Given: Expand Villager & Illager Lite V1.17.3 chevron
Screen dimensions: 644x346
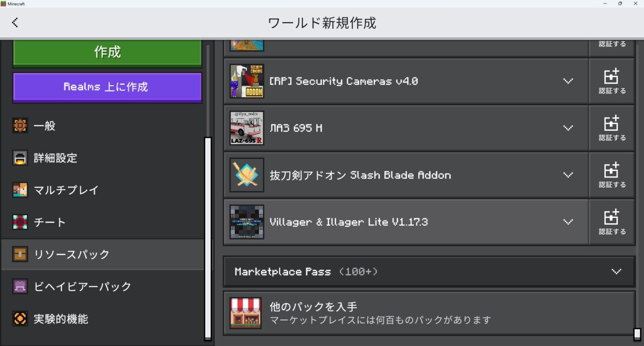Looking at the screenshot, I should [x=568, y=222].
